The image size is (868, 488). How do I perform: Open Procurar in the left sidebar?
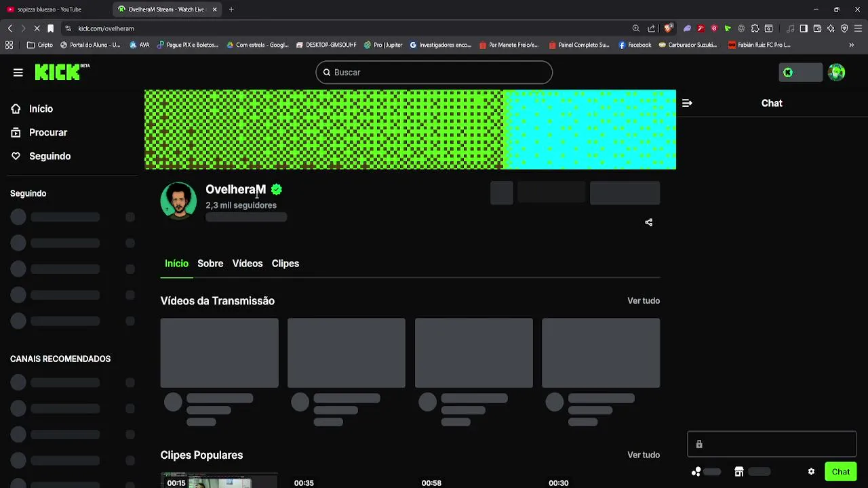pos(39,132)
